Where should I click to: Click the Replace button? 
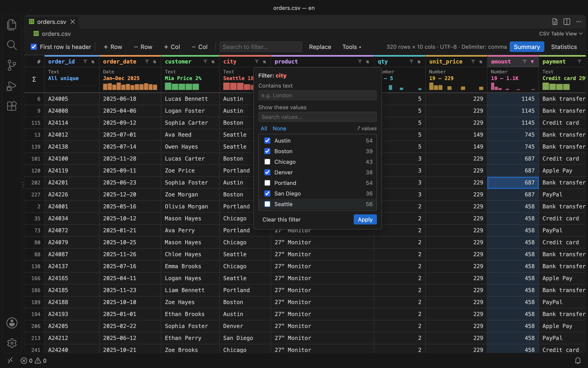pyautogui.click(x=320, y=47)
